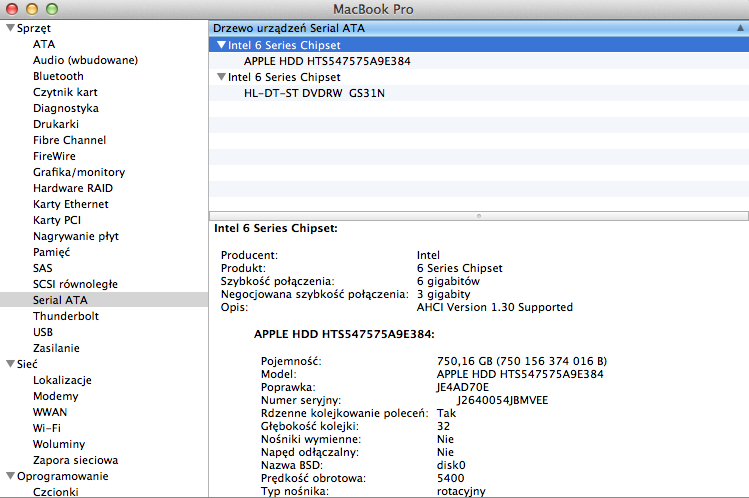Open Czytnik kart section
This screenshot has width=749, height=498.
[65, 92]
